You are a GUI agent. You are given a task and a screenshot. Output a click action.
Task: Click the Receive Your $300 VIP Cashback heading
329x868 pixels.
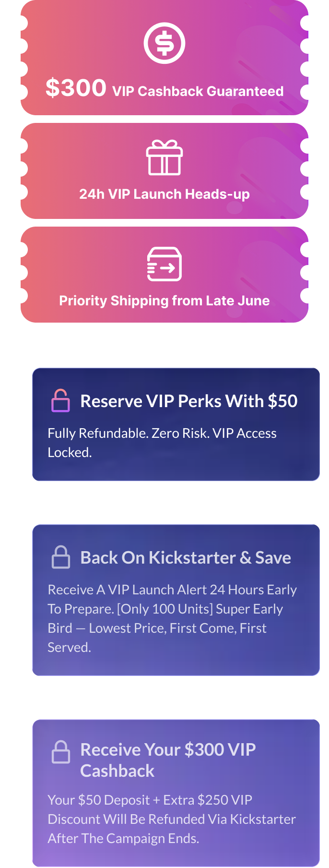click(168, 759)
